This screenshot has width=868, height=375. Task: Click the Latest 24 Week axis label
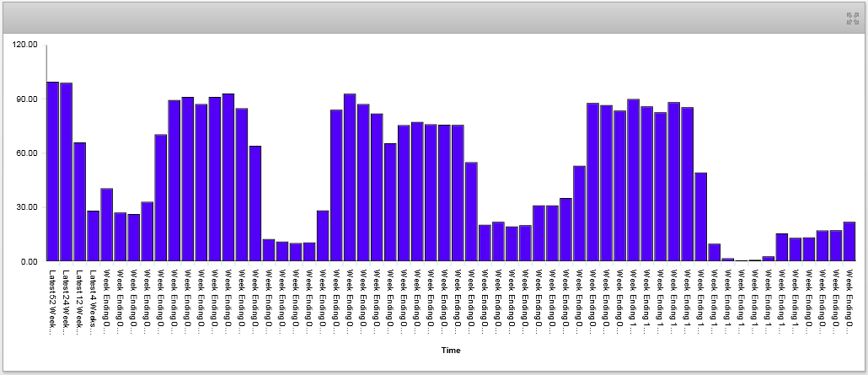pyautogui.click(x=66, y=301)
